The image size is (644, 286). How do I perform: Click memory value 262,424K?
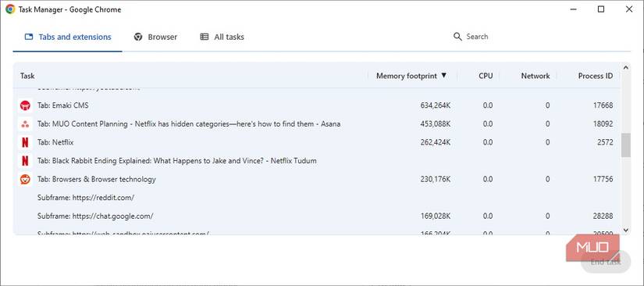[x=436, y=142]
